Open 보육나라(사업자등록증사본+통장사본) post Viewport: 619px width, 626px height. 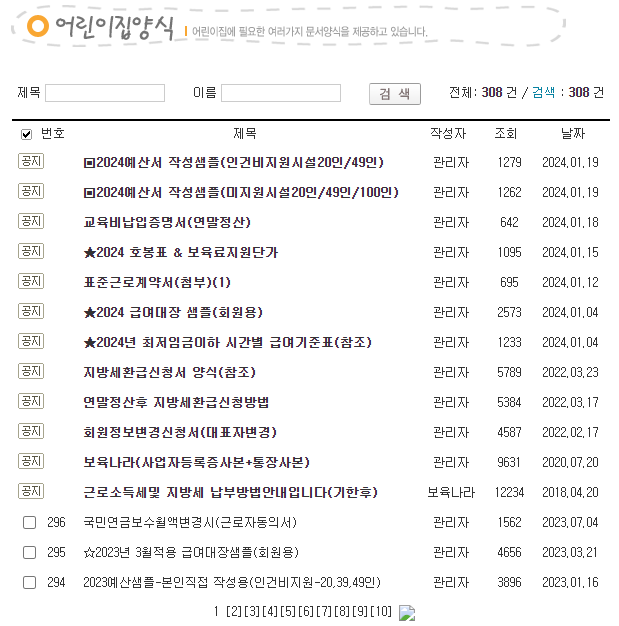[x=196, y=462]
